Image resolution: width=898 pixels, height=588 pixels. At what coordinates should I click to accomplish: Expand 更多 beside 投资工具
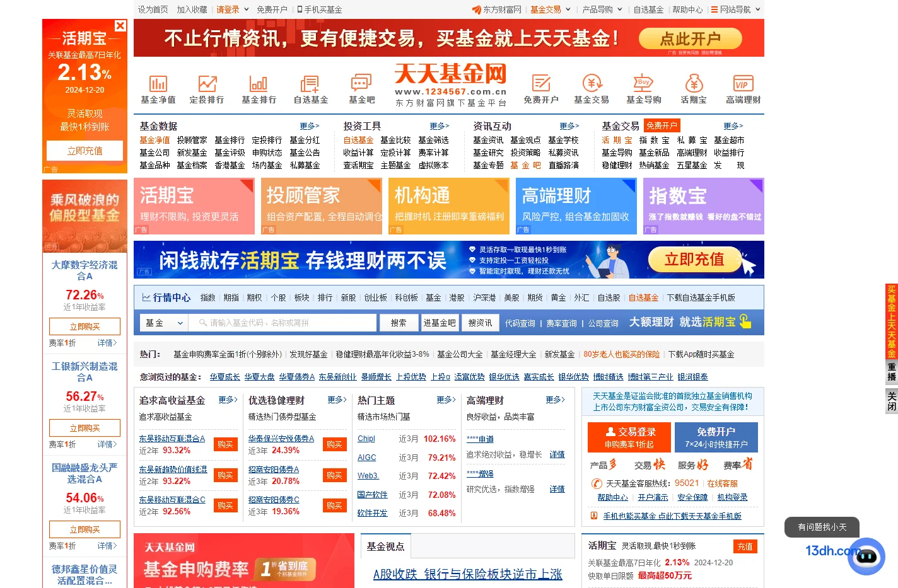click(x=440, y=126)
